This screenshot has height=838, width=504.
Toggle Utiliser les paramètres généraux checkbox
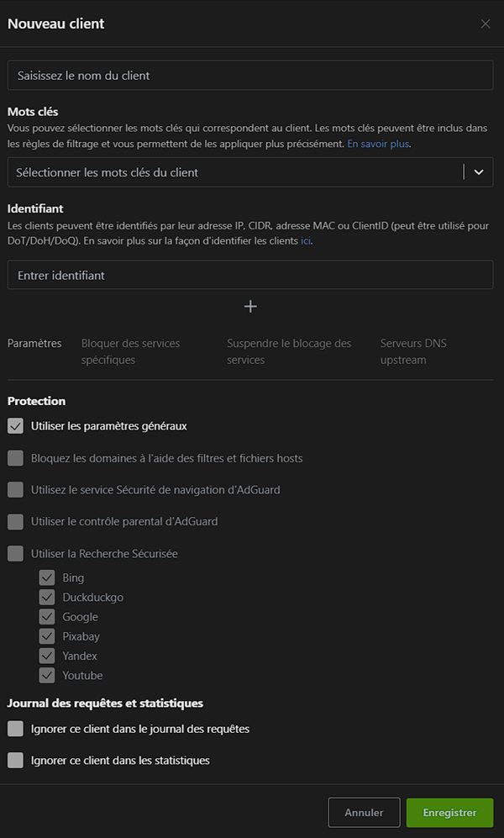(15, 426)
